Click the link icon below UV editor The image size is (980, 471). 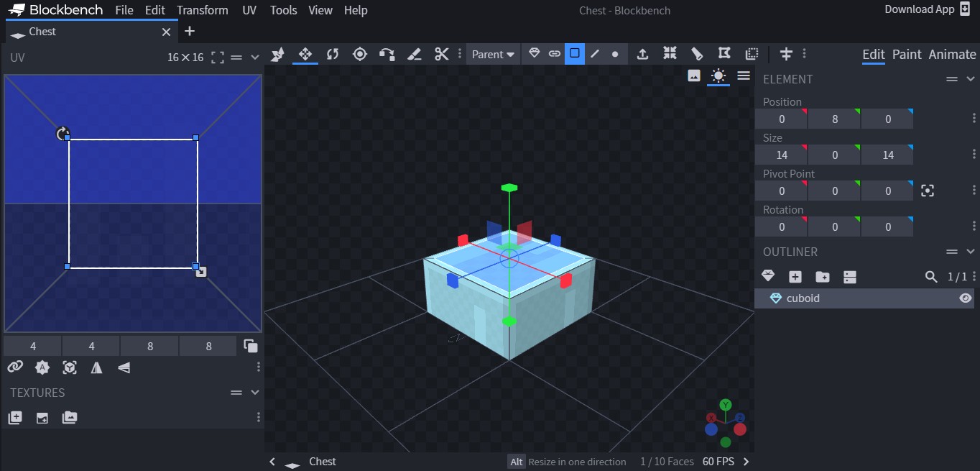15,367
